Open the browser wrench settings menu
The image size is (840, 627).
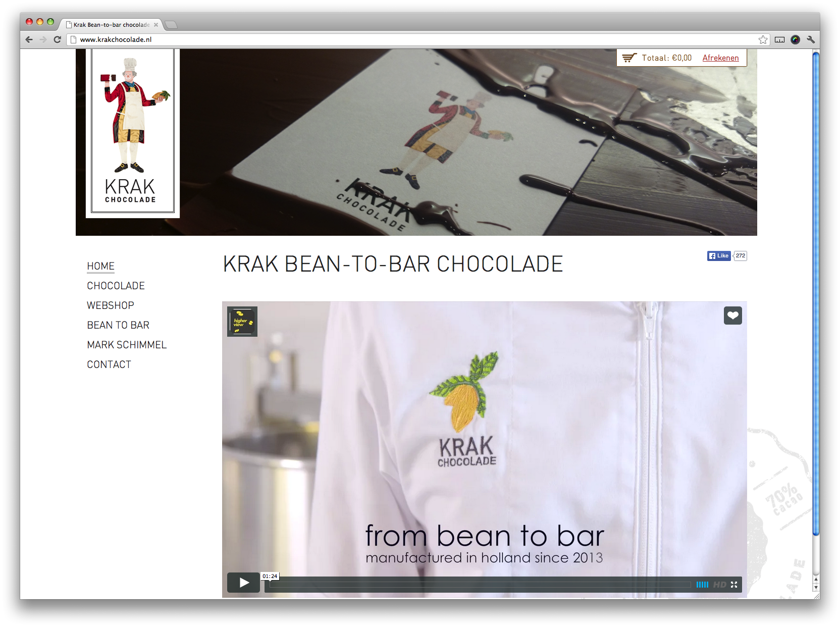pyautogui.click(x=811, y=40)
